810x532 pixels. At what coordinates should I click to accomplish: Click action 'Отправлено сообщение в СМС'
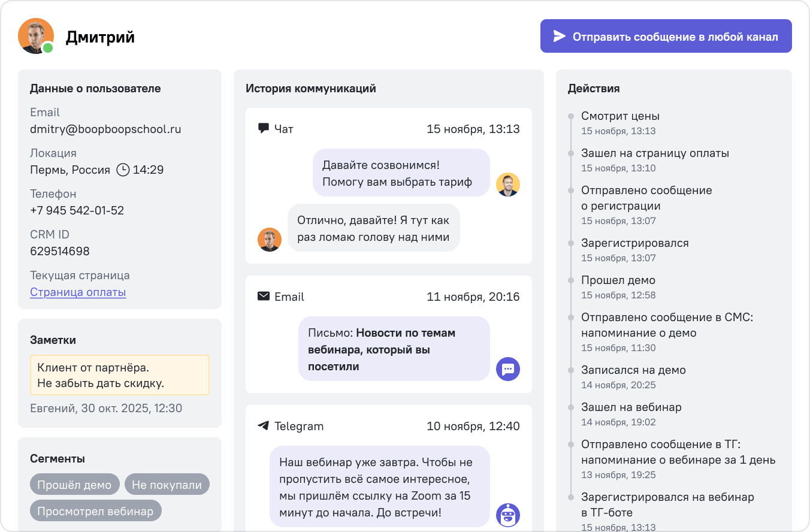tap(667, 325)
